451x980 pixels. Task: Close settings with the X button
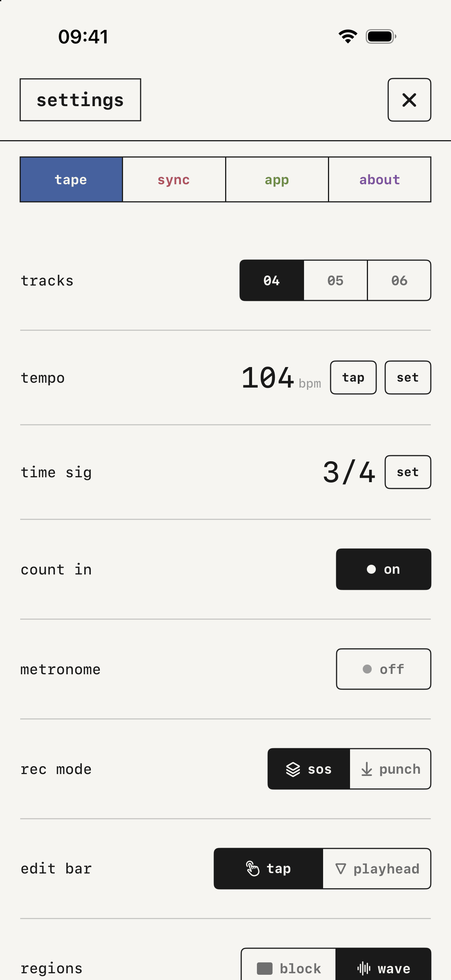tap(409, 100)
